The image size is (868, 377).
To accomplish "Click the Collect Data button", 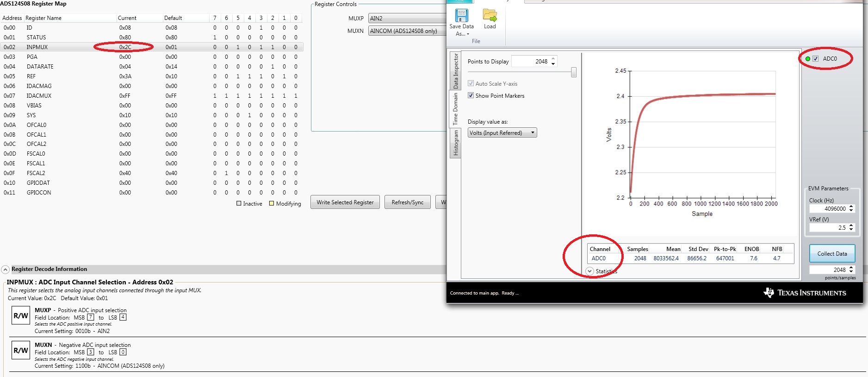I will (x=832, y=254).
